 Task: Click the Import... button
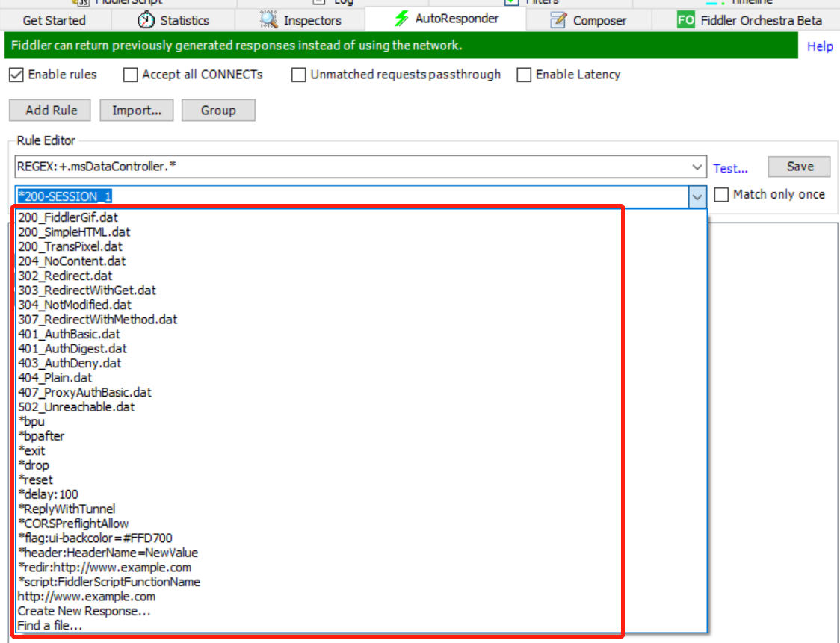pos(137,111)
